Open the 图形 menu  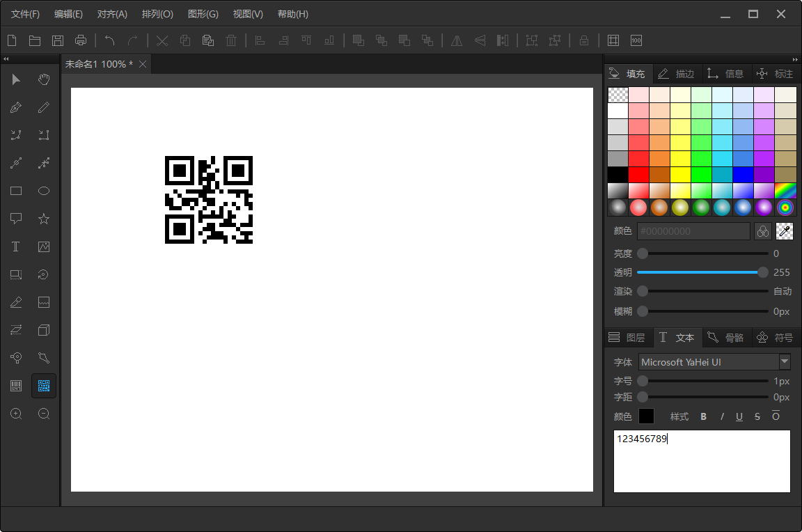tap(203, 14)
